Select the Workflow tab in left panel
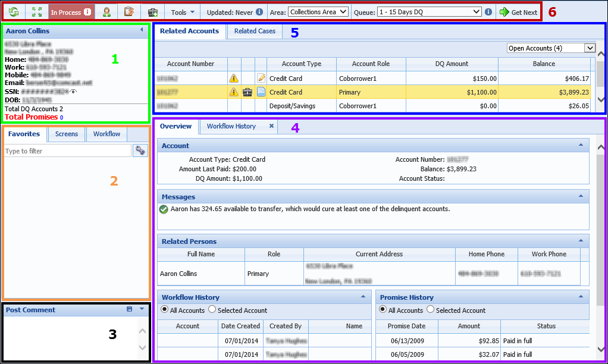Screen dimensions: 608x364 pos(106,134)
